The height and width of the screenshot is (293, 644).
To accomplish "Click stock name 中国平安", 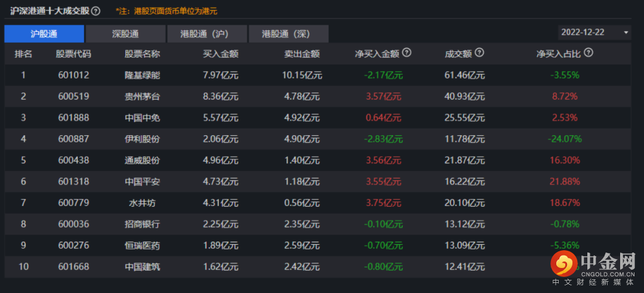I will point(142,182).
